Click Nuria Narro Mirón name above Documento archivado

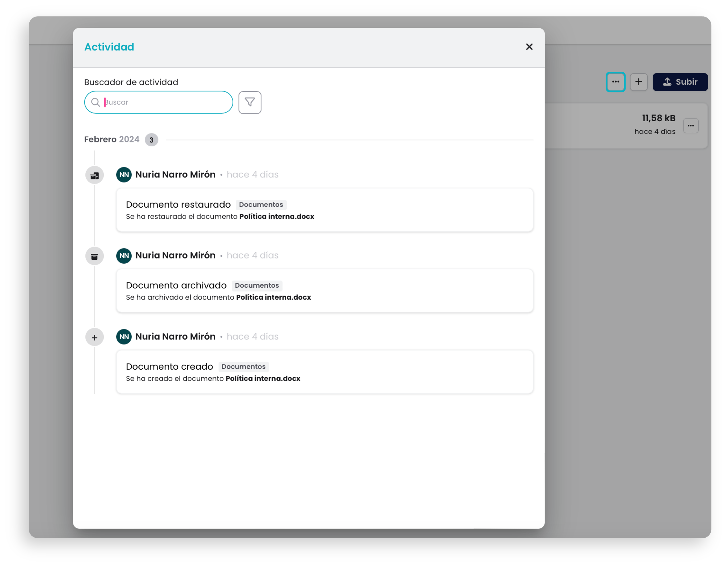pyautogui.click(x=175, y=256)
